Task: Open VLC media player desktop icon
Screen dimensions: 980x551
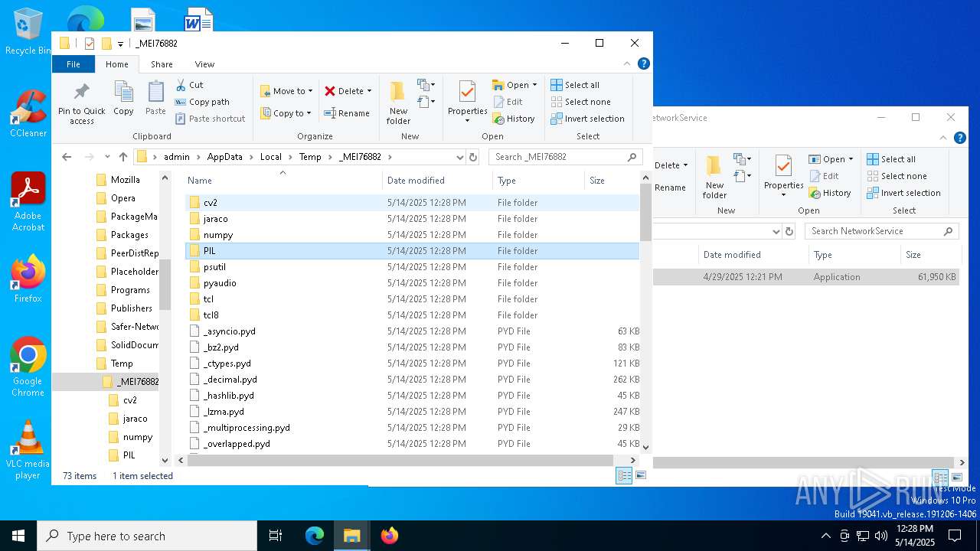Action: pos(28,449)
